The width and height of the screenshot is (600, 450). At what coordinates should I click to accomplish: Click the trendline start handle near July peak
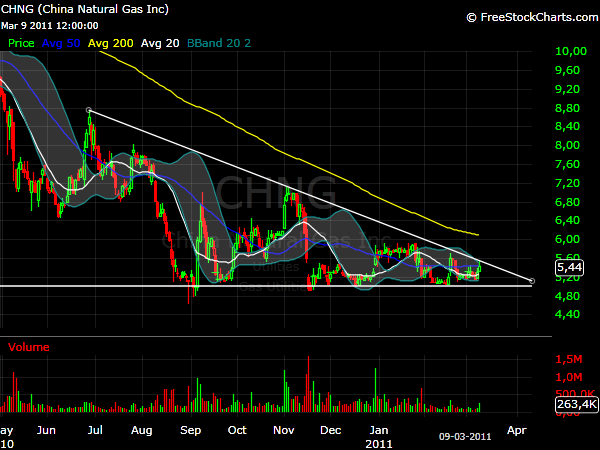(x=89, y=110)
